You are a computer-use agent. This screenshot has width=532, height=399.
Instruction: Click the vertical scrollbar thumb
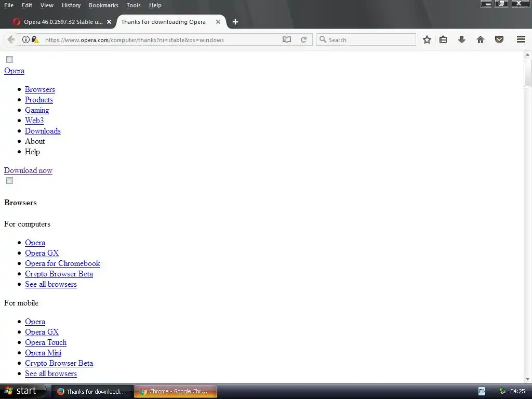[527, 73]
